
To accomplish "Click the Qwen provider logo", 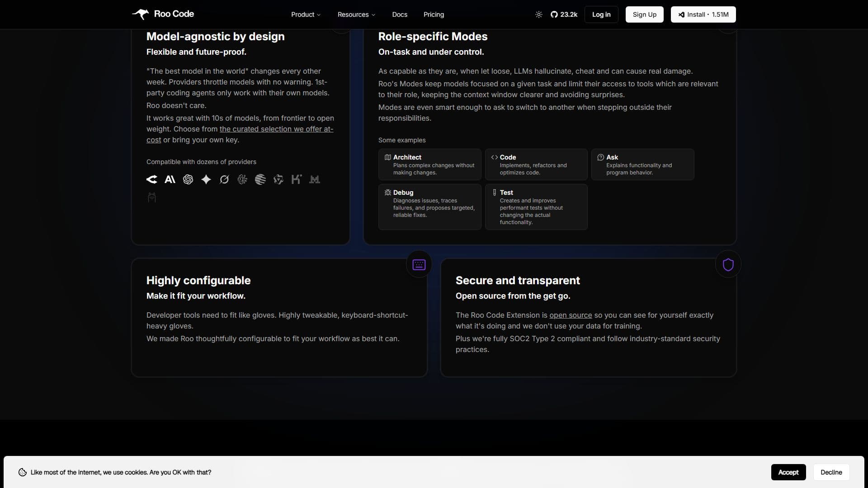I will [278, 179].
